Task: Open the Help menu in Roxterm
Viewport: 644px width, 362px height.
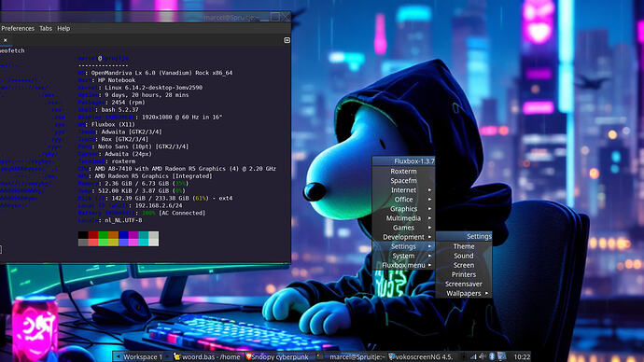Action: (x=63, y=28)
